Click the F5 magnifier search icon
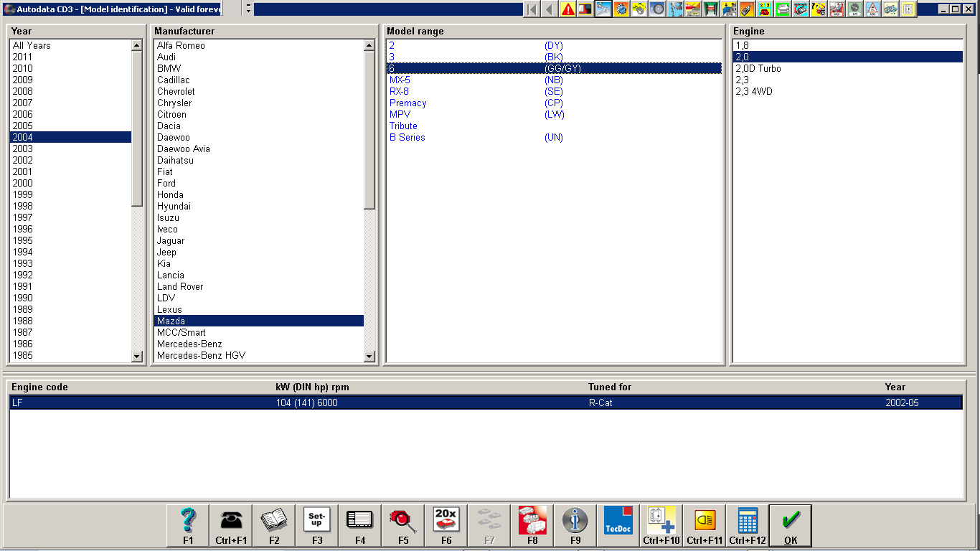Viewport: 980px width, 551px height. [x=403, y=525]
